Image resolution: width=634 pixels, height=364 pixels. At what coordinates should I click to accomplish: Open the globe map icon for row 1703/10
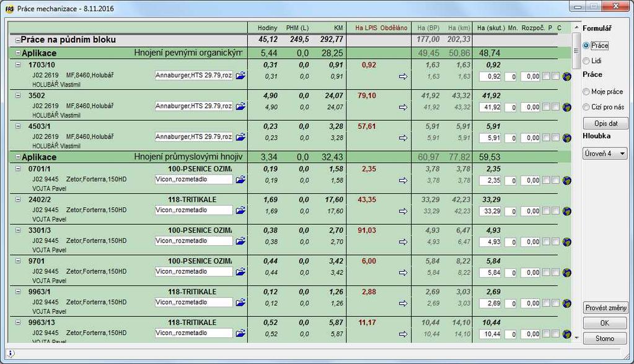pos(566,76)
